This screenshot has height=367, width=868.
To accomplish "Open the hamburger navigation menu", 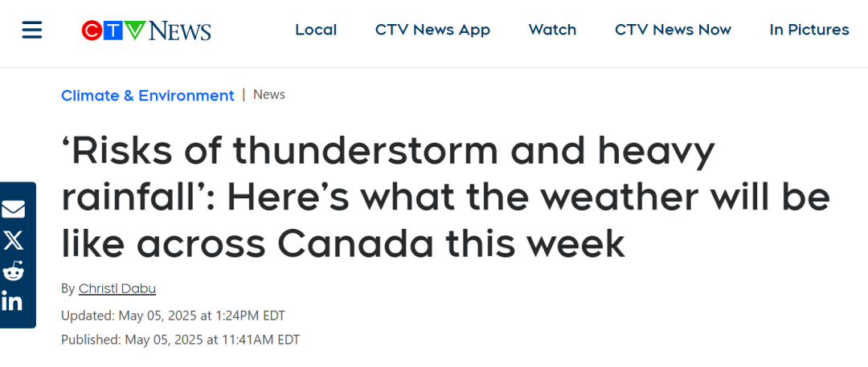I will (32, 30).
